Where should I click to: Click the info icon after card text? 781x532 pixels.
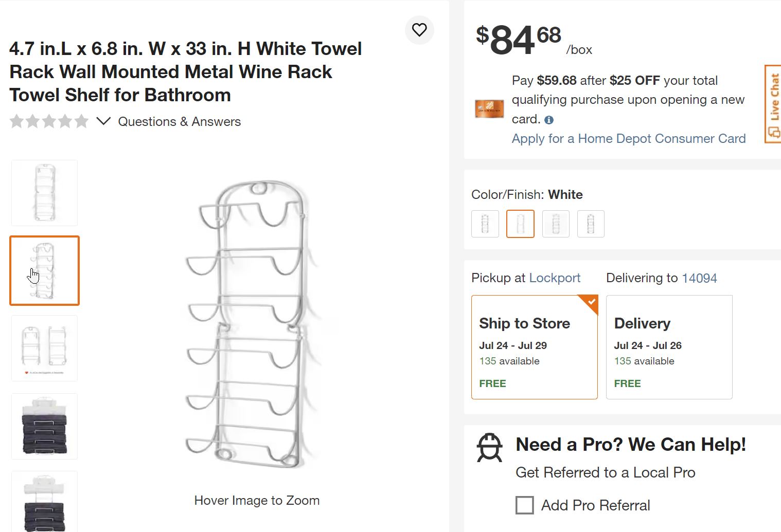[x=549, y=120]
